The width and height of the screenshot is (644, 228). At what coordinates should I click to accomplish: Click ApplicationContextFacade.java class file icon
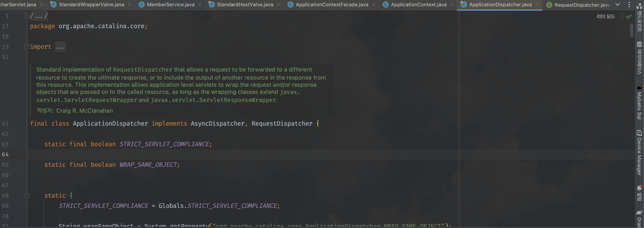point(290,4)
